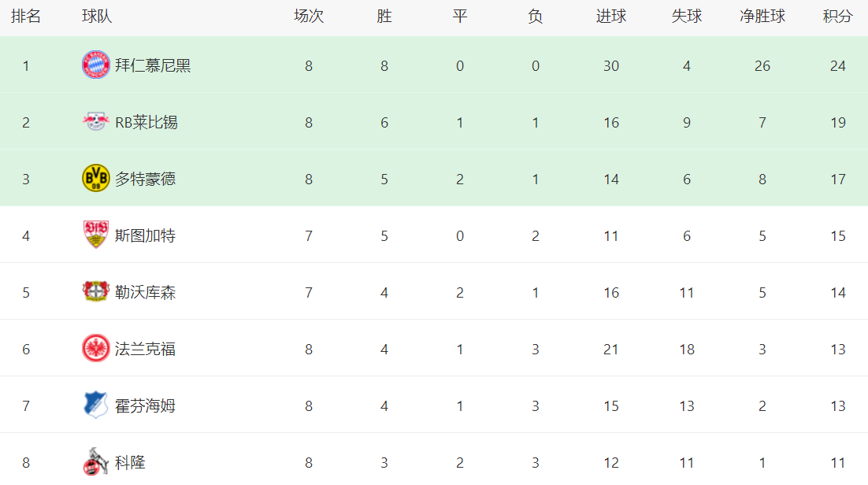Sort by the 积分 column header
This screenshot has height=485, width=868.
click(837, 17)
